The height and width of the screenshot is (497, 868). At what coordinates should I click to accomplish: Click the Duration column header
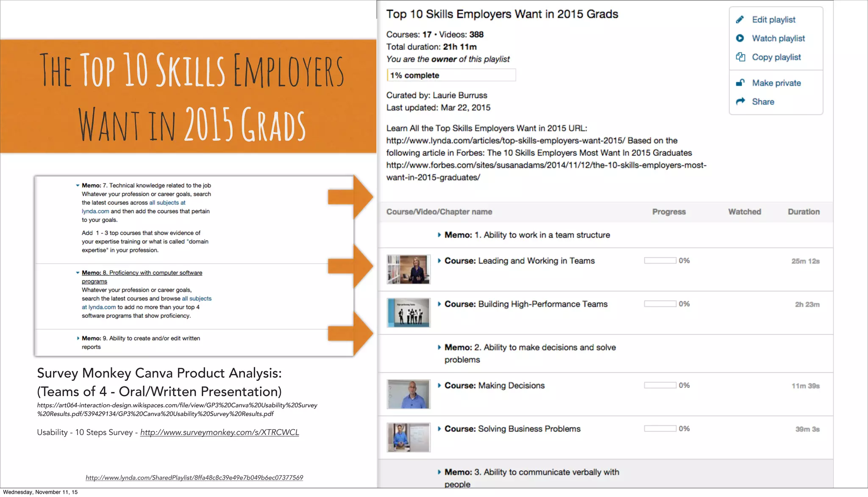[803, 212]
